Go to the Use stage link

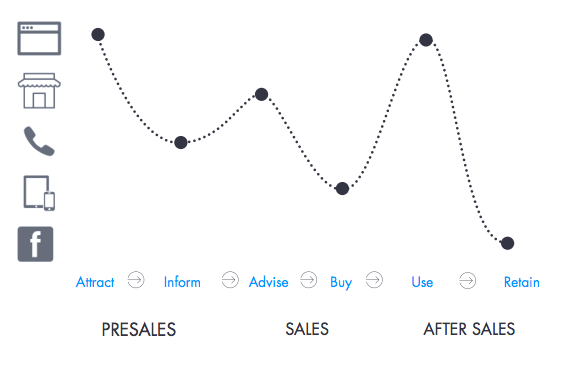[x=422, y=282]
